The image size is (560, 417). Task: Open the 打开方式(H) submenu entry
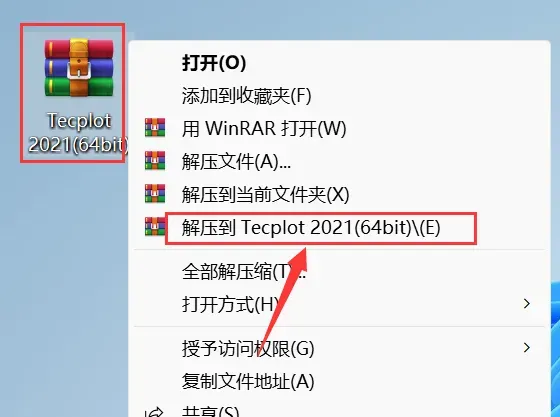pos(231,305)
